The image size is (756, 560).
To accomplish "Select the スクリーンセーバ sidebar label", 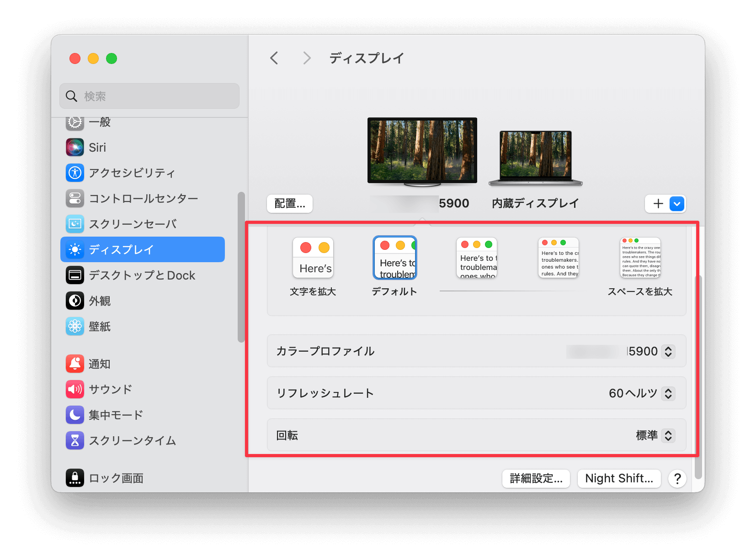I will (133, 224).
